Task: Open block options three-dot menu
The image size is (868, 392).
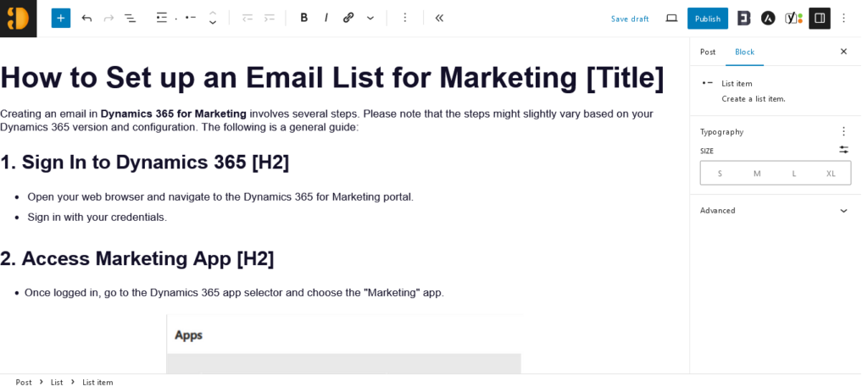Action: click(x=404, y=19)
